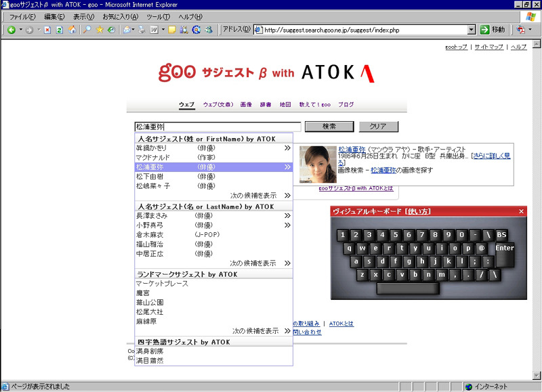
Task: Open the Forward button history dropdown arrow
Action: (x=39, y=30)
